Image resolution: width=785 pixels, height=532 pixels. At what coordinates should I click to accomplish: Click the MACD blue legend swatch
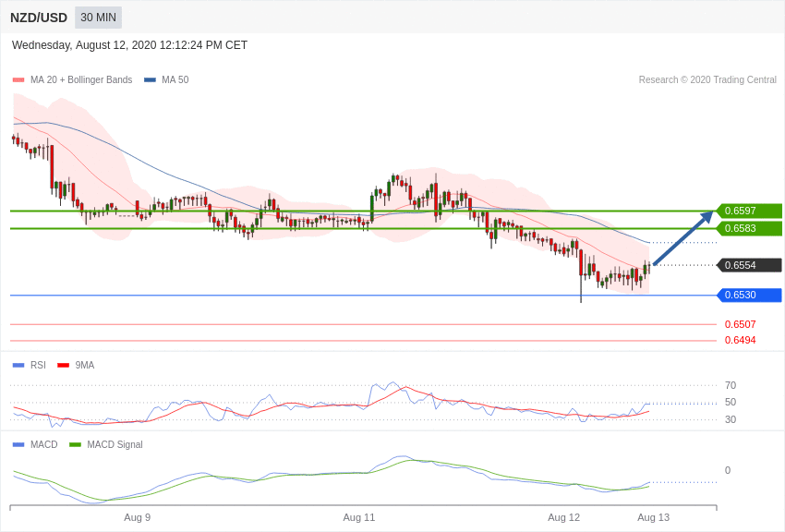[x=18, y=444]
